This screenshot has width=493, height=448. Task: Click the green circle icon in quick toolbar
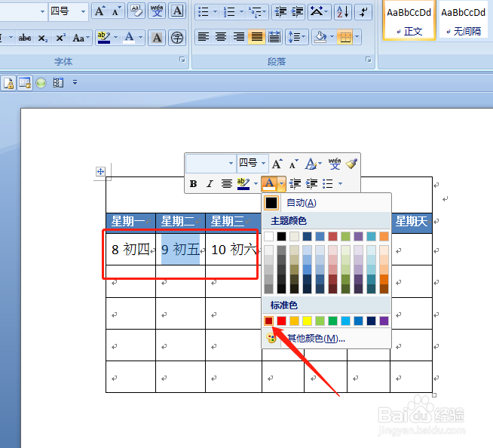point(41,83)
